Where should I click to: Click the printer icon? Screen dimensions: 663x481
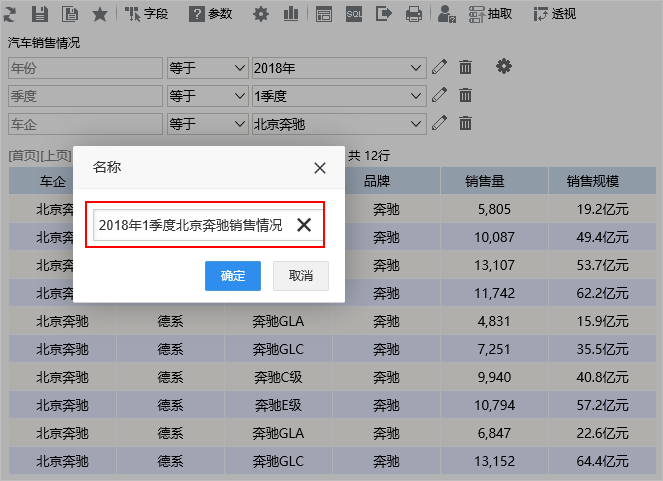point(414,14)
